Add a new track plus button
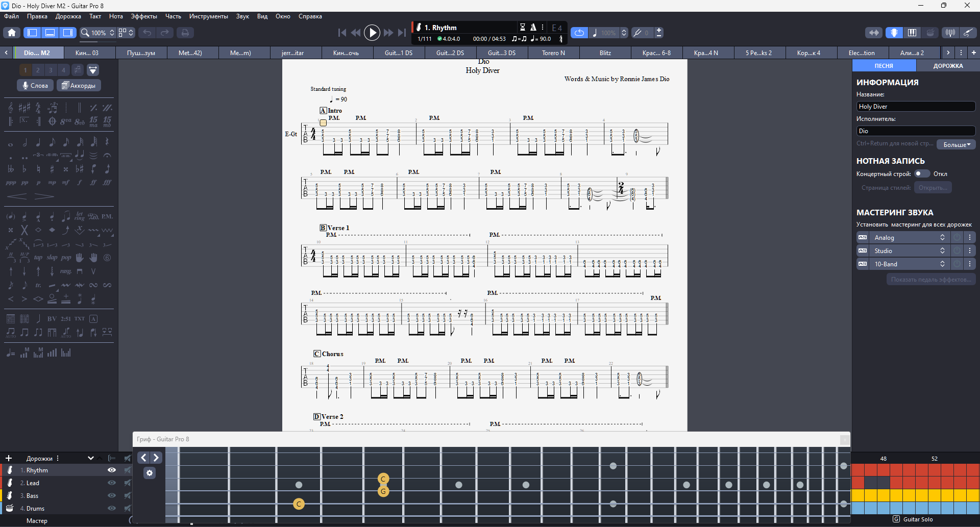Image resolution: width=980 pixels, height=527 pixels. [x=9, y=458]
